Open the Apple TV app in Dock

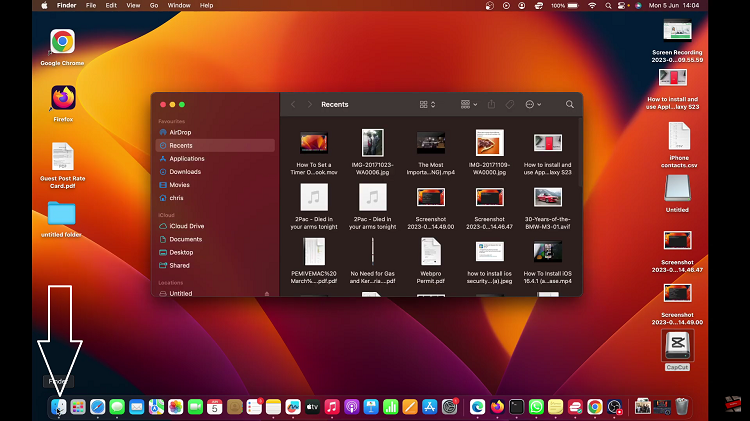click(312, 407)
